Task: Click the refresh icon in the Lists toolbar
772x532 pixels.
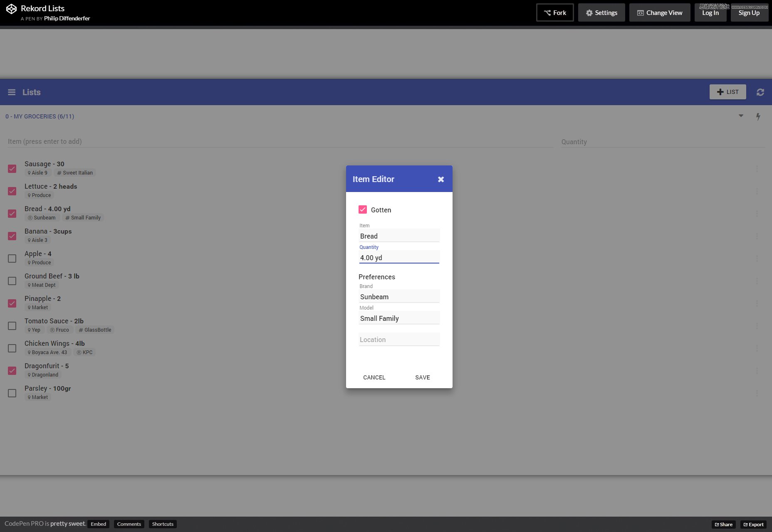Action: pos(760,92)
